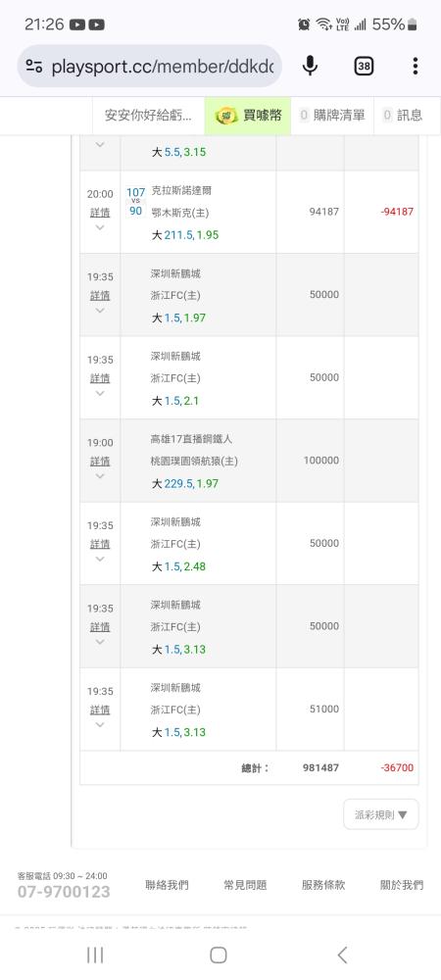Open 詳情 link for 克拉斯諾達爾 game
The width and height of the screenshot is (441, 980).
pyautogui.click(x=100, y=213)
